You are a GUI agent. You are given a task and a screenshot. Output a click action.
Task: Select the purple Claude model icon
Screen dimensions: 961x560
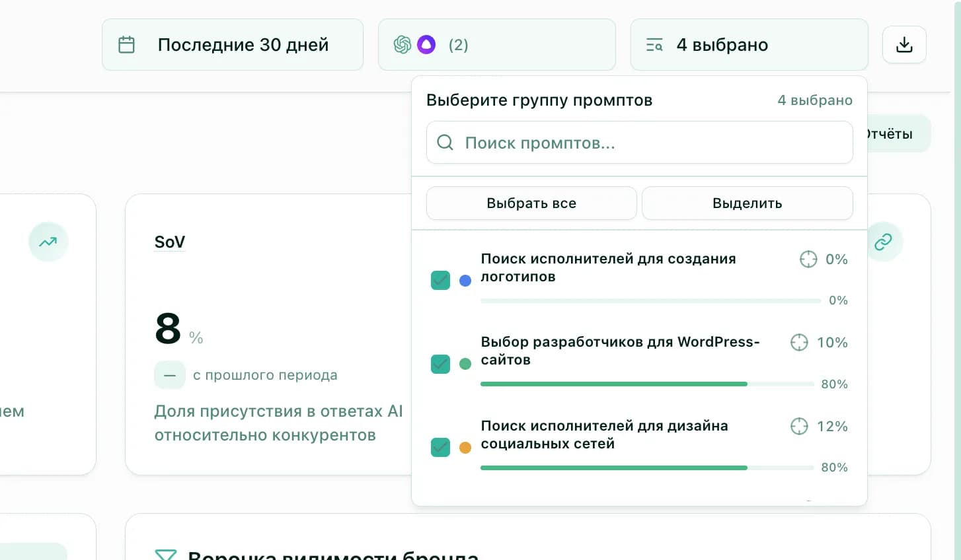tap(427, 44)
